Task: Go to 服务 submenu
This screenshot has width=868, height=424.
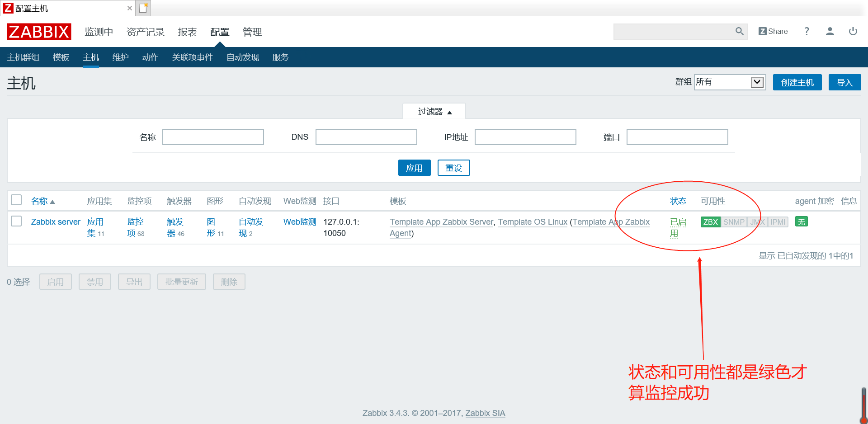Action: click(x=280, y=57)
